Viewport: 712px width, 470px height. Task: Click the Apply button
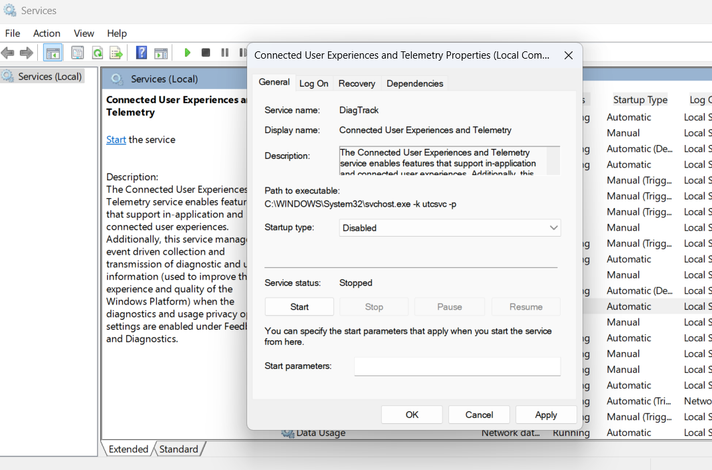click(545, 414)
